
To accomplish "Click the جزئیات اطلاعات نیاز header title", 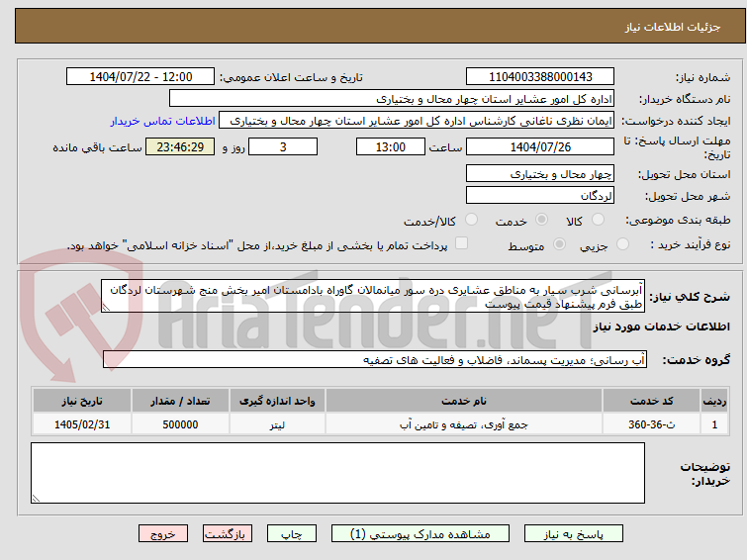I will pos(672,27).
